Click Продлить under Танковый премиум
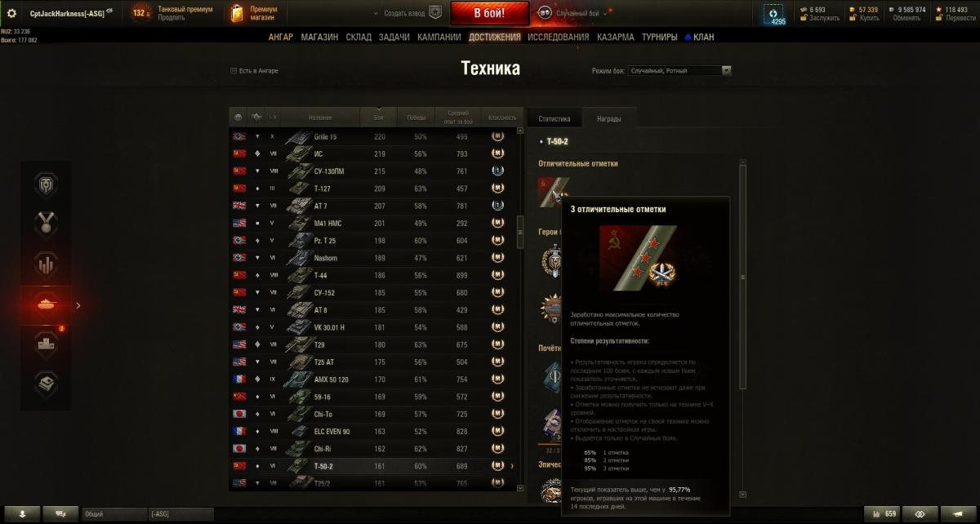980x524 pixels. click(x=171, y=17)
